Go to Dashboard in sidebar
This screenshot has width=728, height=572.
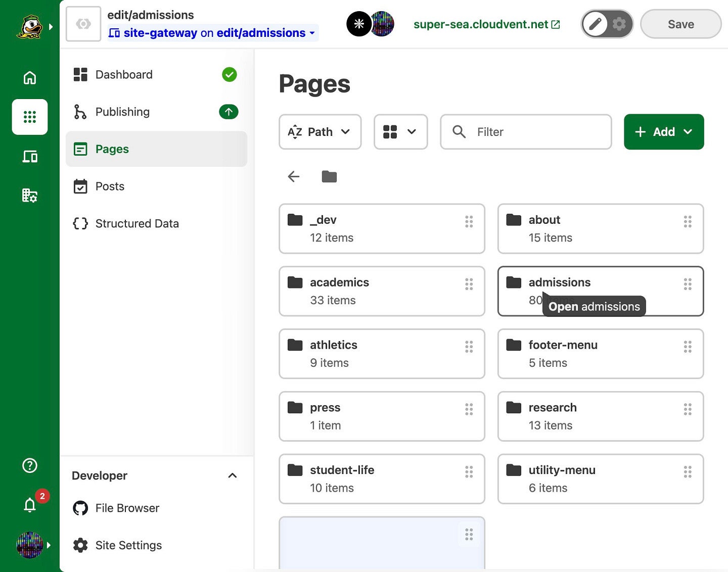(156, 74)
